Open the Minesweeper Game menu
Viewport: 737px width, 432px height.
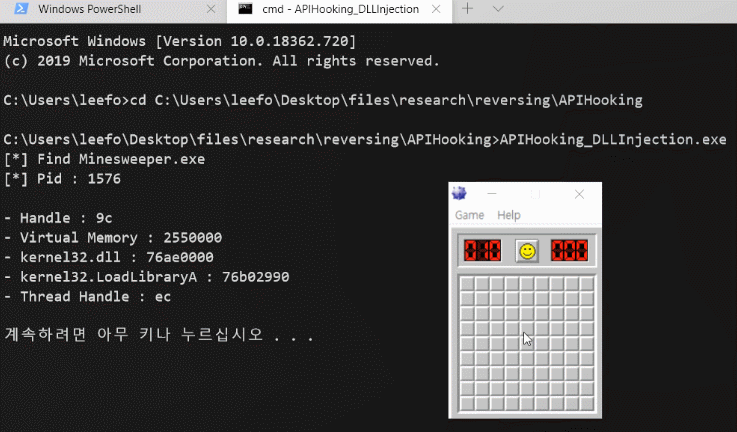(469, 215)
